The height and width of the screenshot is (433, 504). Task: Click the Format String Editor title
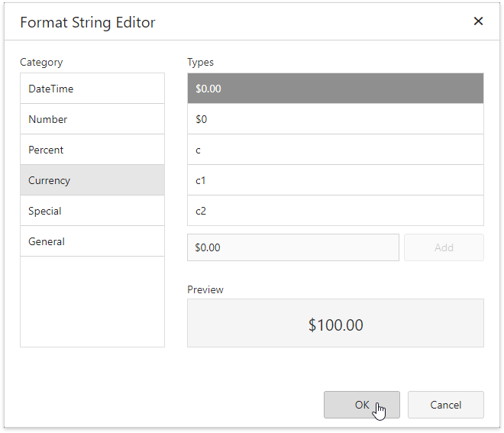(88, 22)
